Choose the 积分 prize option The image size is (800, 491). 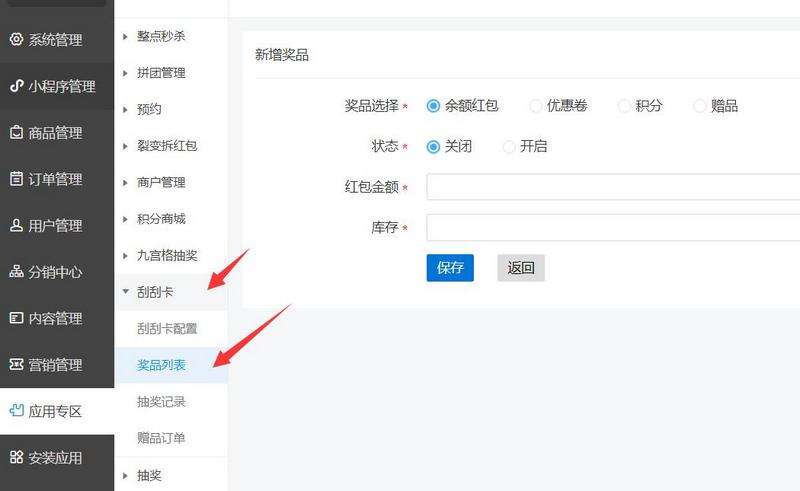[x=625, y=106]
